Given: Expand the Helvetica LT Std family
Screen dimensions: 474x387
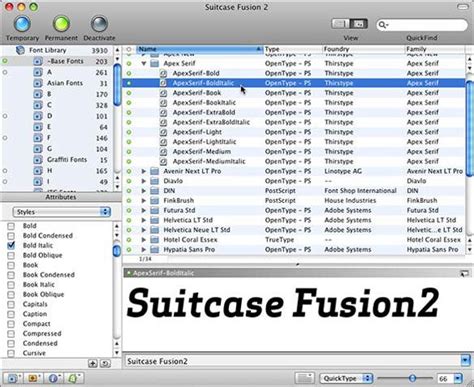Looking at the screenshot, I should pos(144,220).
